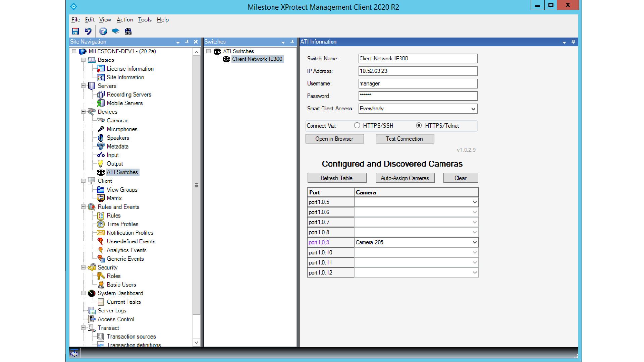Close the Site Navigation panel
The image size is (644, 362).
[x=196, y=42]
